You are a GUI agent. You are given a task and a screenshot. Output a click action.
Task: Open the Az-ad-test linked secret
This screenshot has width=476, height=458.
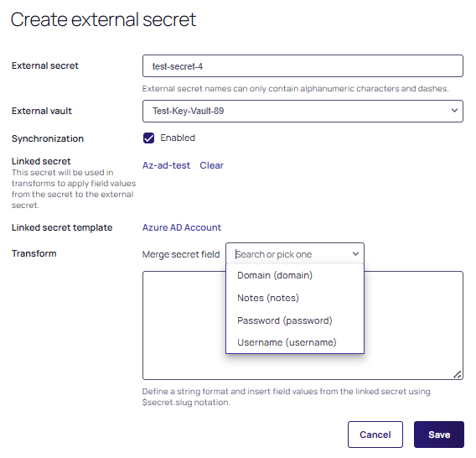point(167,165)
